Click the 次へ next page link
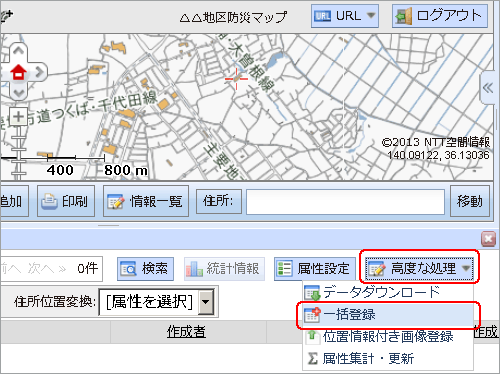The height and width of the screenshot is (374, 500). coord(46,268)
